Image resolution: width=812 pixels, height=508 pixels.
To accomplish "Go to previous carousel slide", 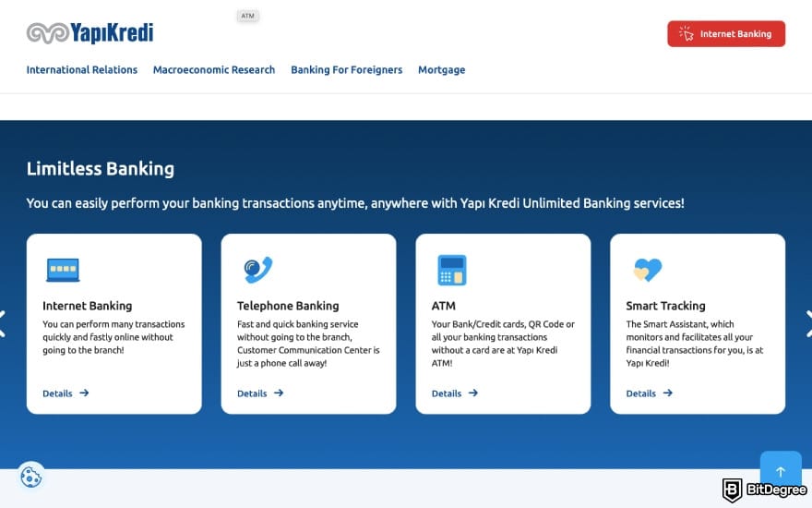I will coord(3,324).
